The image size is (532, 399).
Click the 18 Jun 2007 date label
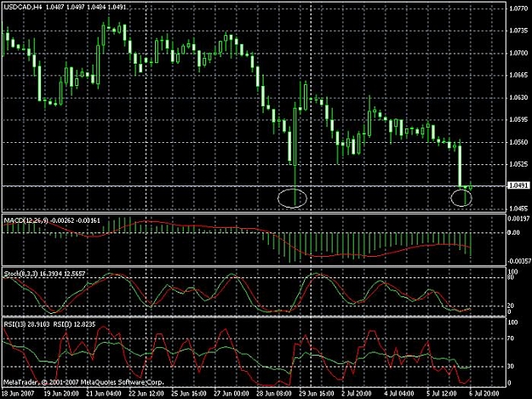[18, 394]
